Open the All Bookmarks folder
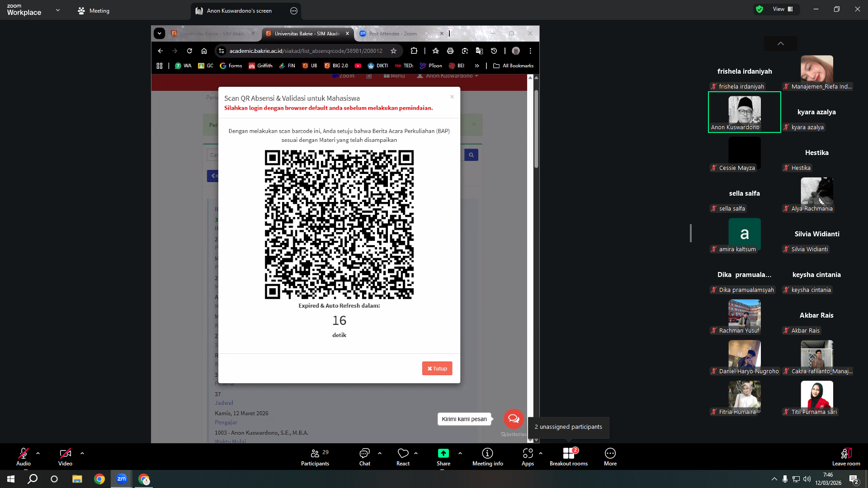The height and width of the screenshot is (488, 868). coord(513,66)
